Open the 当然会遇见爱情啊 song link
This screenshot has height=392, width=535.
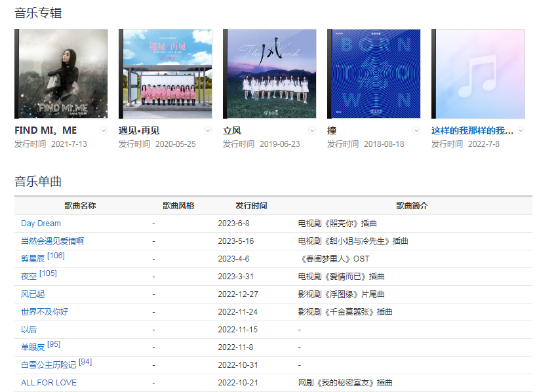pos(52,241)
